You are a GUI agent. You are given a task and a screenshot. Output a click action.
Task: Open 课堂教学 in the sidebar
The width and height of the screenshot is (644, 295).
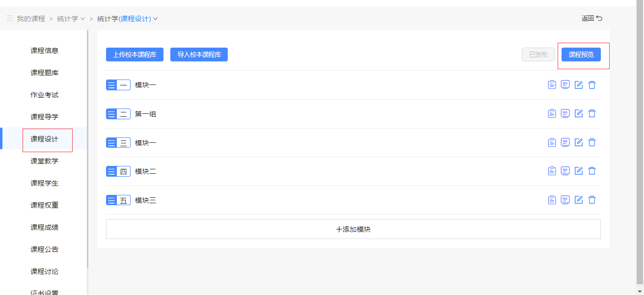pyautogui.click(x=44, y=161)
